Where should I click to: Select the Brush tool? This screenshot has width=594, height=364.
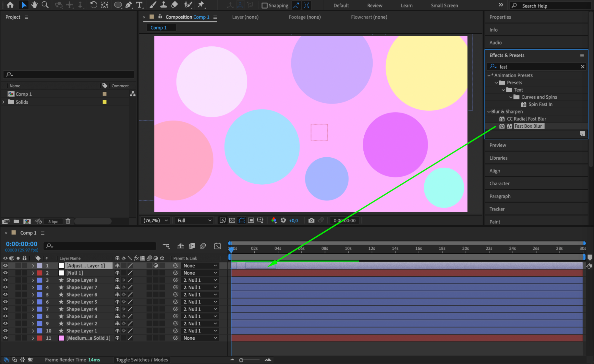153,5
